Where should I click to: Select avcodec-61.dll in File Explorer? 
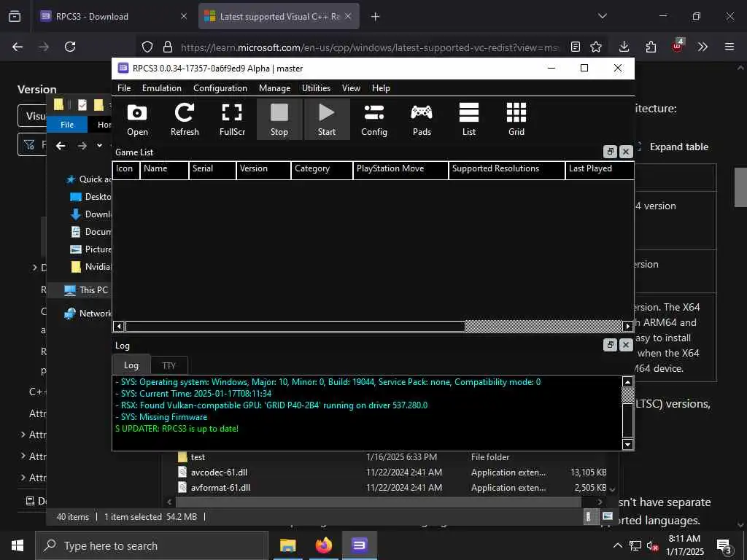click(x=219, y=472)
